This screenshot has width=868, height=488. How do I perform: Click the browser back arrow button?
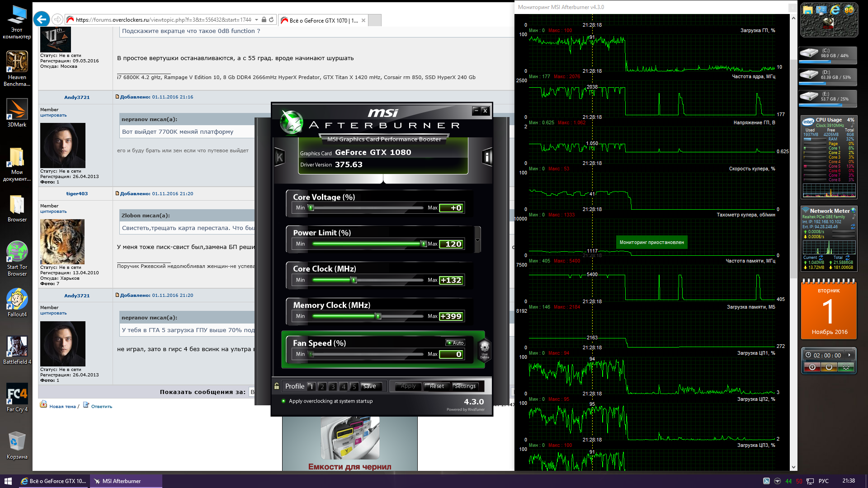42,19
